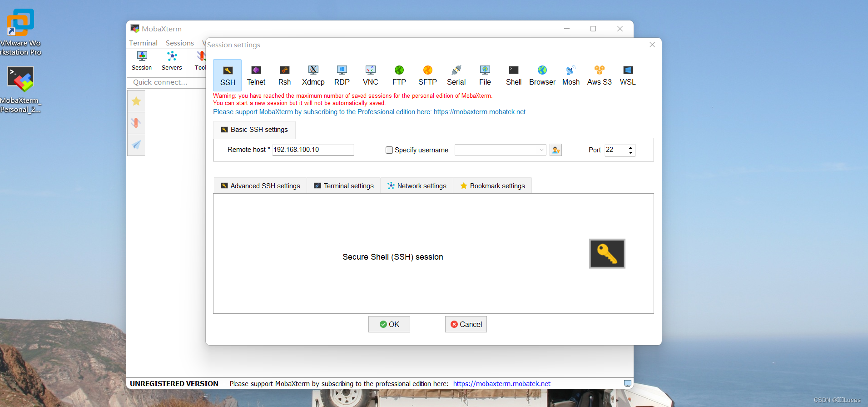The width and height of the screenshot is (868, 407).
Task: Click the Quick connect search box
Action: 167,82
